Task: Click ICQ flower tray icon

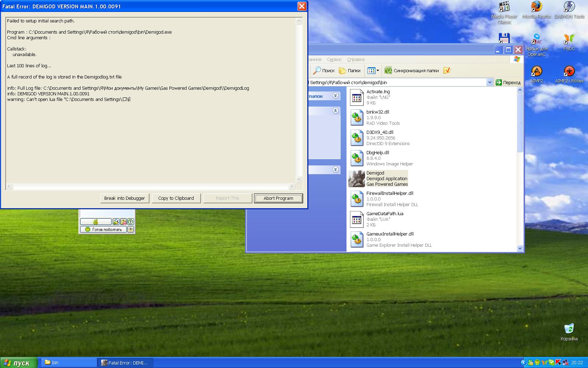Action: [537, 363]
